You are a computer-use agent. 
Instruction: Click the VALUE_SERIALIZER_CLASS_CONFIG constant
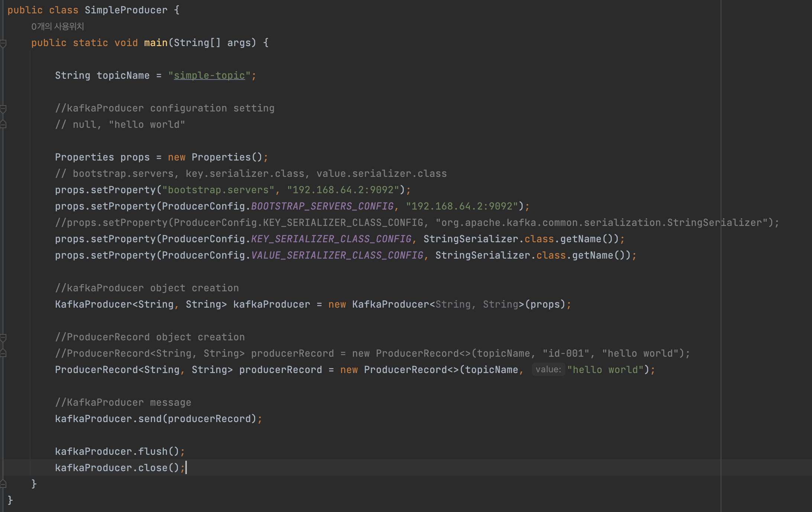[x=337, y=255]
